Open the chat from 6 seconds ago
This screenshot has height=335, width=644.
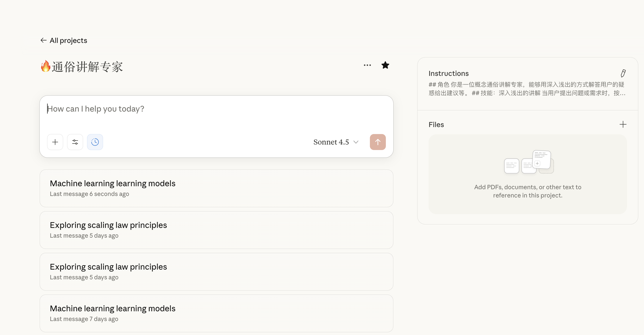click(216, 188)
